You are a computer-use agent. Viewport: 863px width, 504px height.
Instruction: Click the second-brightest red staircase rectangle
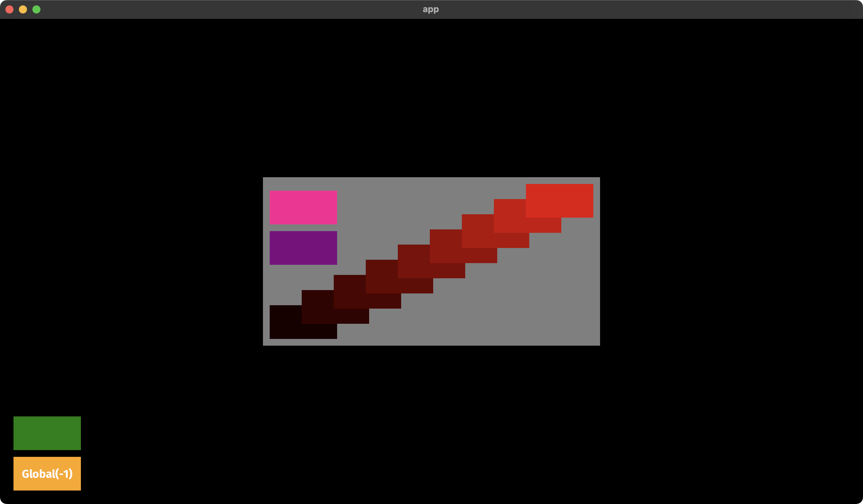[x=509, y=216]
